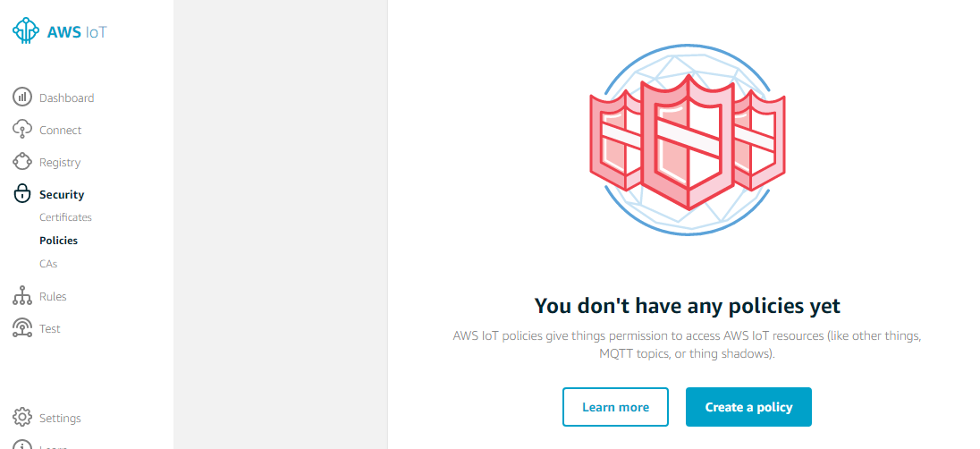Image resolution: width=980 pixels, height=449 pixels.
Task: Click the AWS IoT logo icon
Action: pos(27,31)
